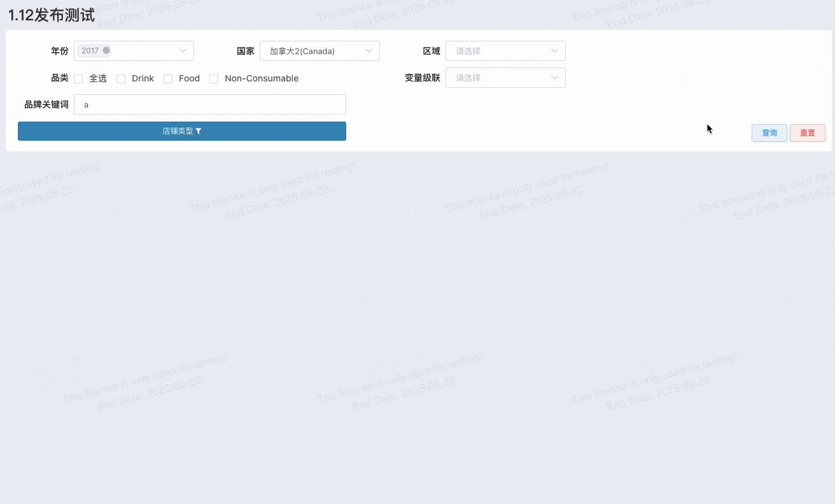This screenshot has height=504, width=835.
Task: Remove the 2017 year tag
Action: (106, 50)
